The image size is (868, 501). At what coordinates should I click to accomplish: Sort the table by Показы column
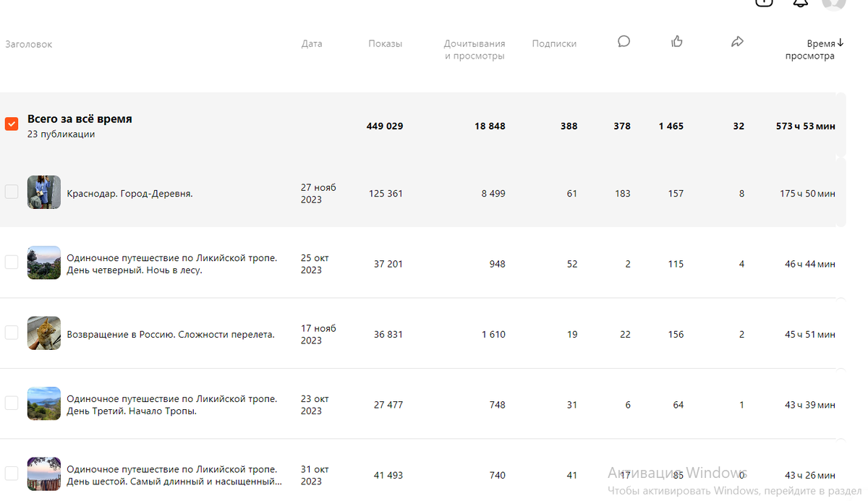(385, 44)
